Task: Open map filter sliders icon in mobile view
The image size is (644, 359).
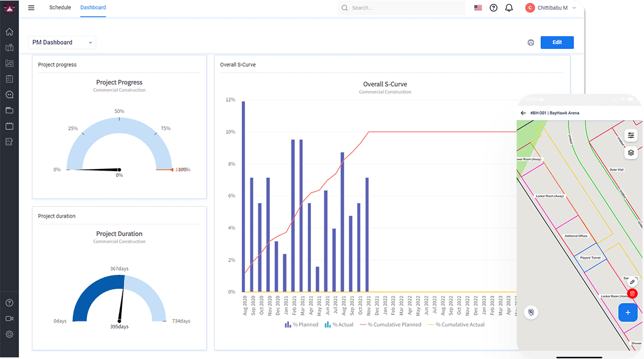Action: [x=631, y=135]
